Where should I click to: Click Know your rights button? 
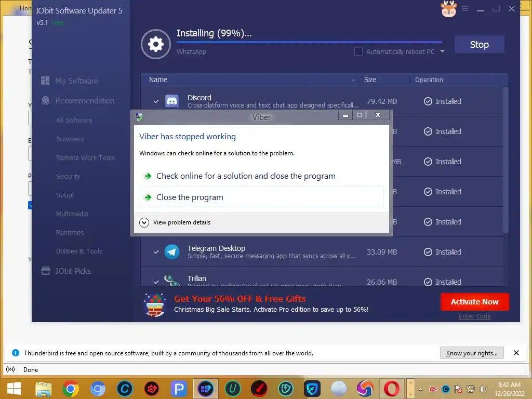472,353
